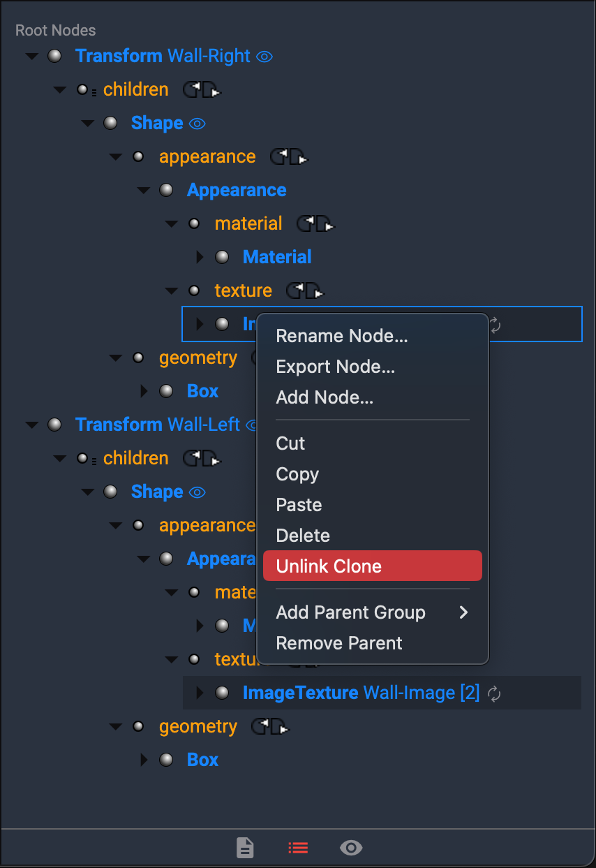Select the red outline list icon in the bottom bar
Screen dimensions: 596x868
[298, 848]
